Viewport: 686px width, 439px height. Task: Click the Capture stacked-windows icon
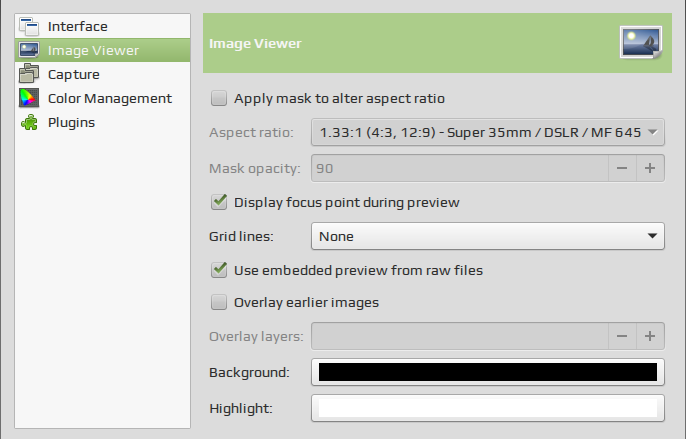(29, 74)
